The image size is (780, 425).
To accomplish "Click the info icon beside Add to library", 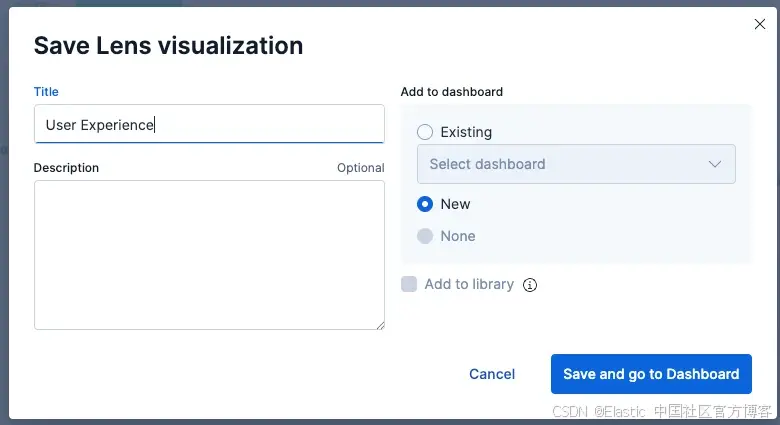I will tap(530, 285).
